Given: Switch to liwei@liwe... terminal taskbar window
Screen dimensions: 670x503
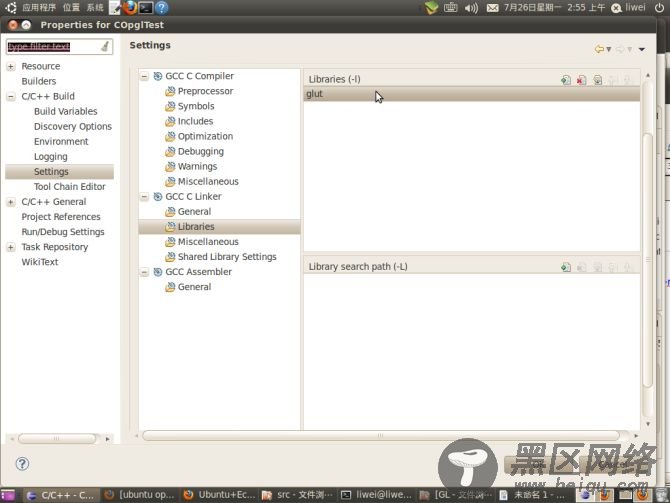Looking at the screenshot, I should coord(377,495).
